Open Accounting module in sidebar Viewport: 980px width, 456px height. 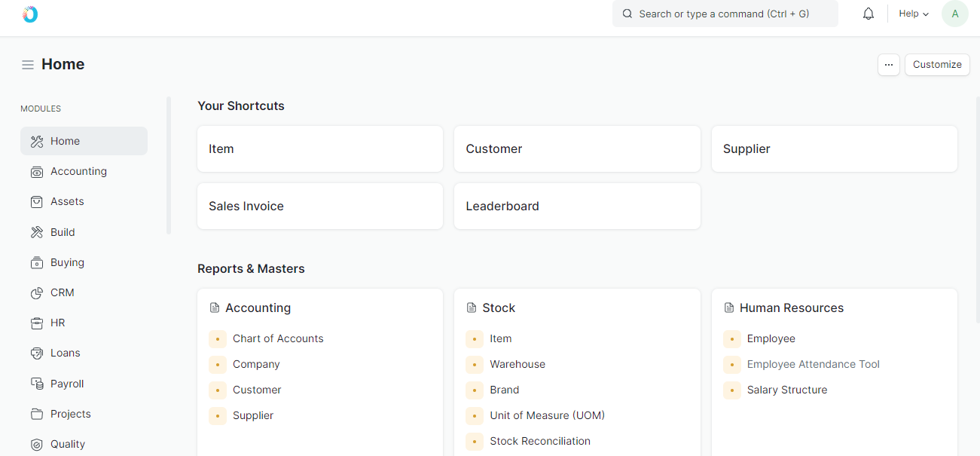click(x=78, y=171)
